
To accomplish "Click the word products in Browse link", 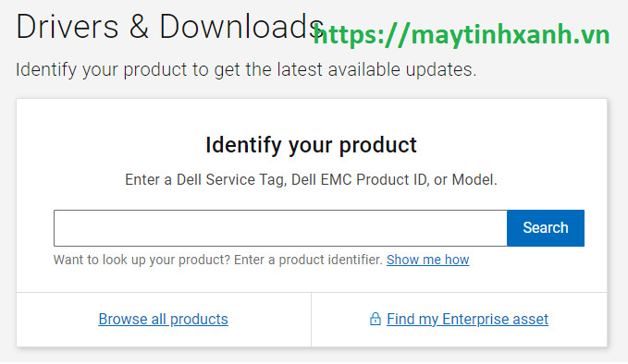I will [199, 319].
